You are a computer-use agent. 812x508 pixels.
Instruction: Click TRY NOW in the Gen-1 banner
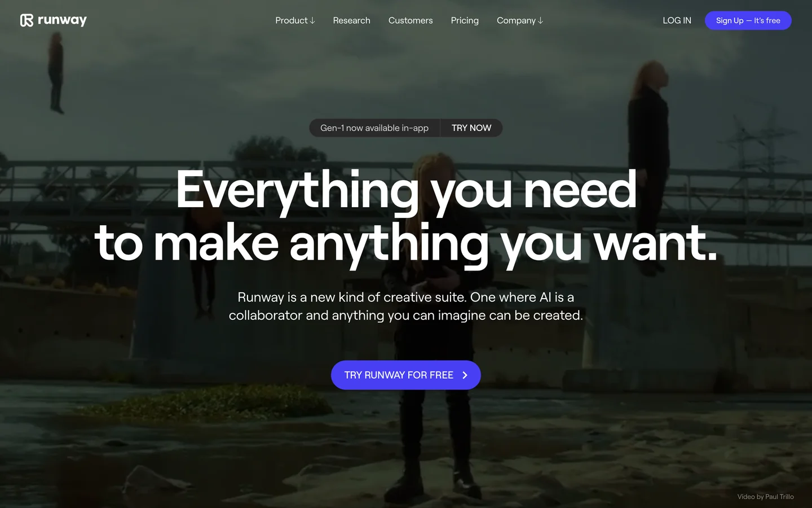(471, 128)
